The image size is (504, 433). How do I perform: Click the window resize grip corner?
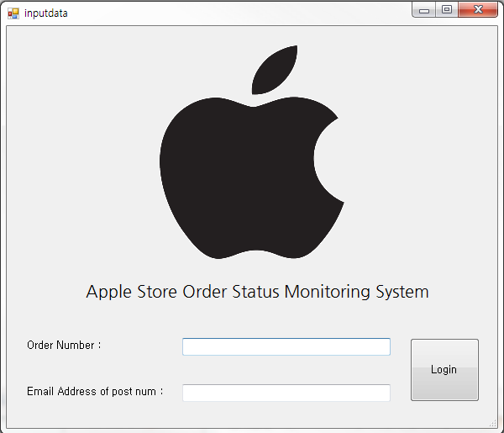click(x=493, y=424)
